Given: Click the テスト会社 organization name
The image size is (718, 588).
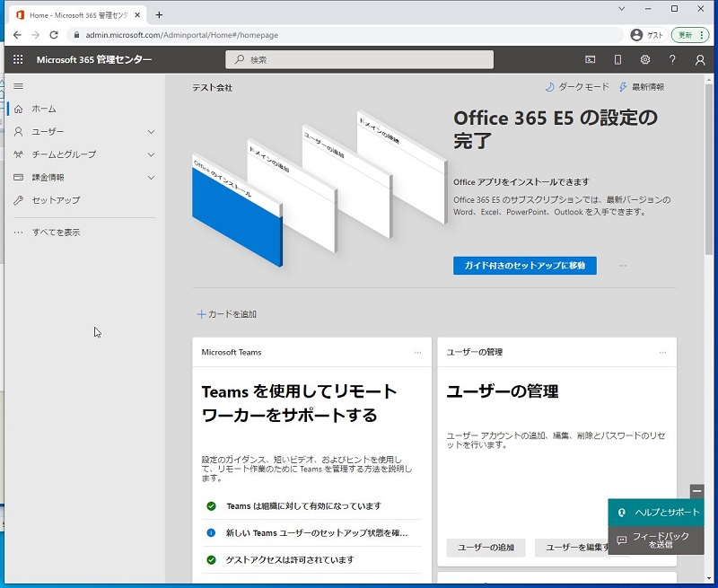Looking at the screenshot, I should [x=212, y=88].
